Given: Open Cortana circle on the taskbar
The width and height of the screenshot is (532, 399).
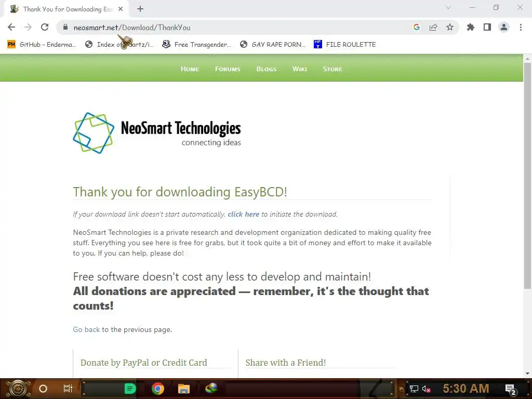Looking at the screenshot, I should click(43, 389).
